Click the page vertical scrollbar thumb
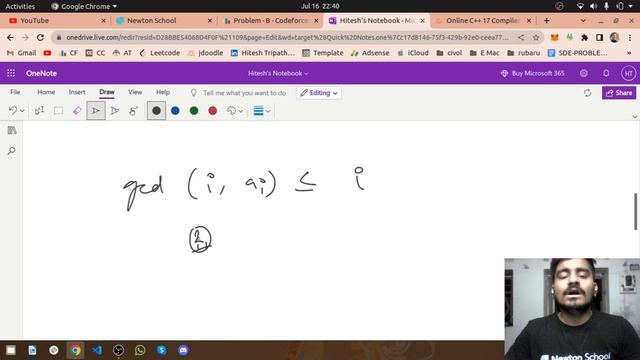The width and height of the screenshot is (640, 360). (x=636, y=211)
